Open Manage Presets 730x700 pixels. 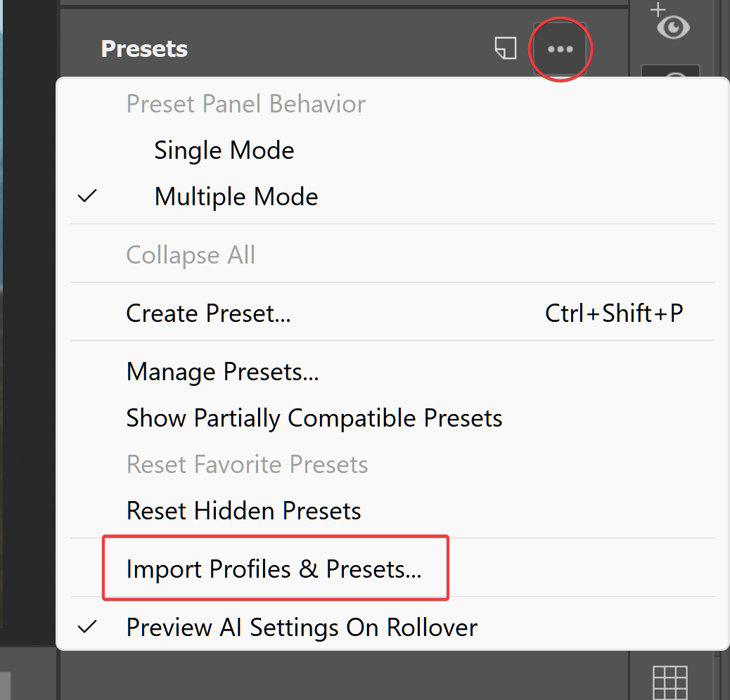coord(222,371)
